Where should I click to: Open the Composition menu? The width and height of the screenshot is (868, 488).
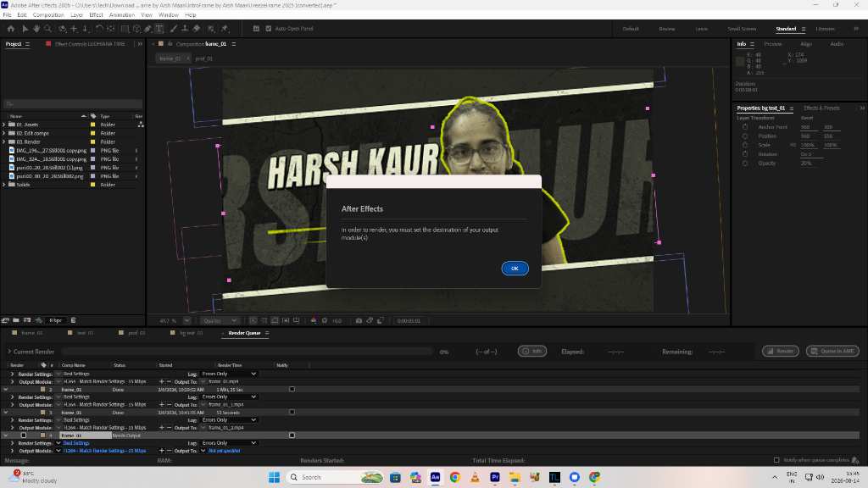(48, 15)
